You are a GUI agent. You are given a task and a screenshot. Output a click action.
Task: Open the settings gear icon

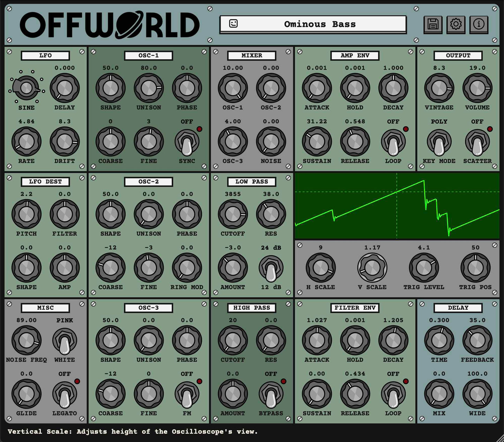(456, 24)
